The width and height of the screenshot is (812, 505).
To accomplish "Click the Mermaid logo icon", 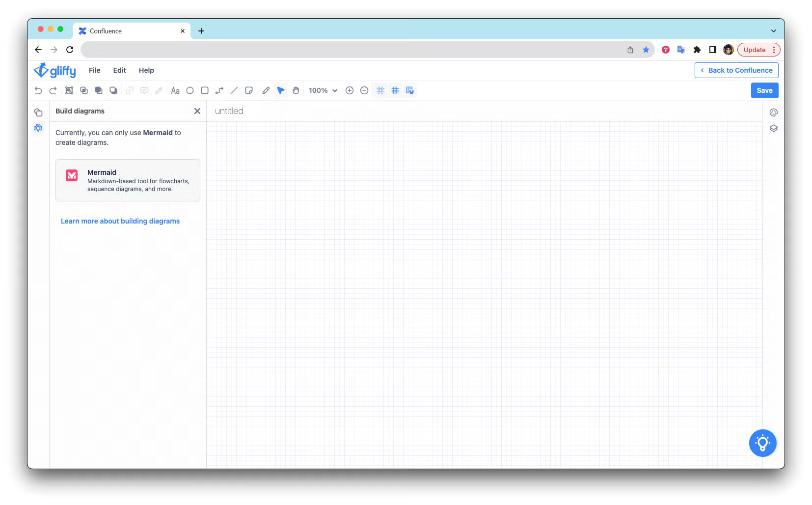I will (72, 175).
